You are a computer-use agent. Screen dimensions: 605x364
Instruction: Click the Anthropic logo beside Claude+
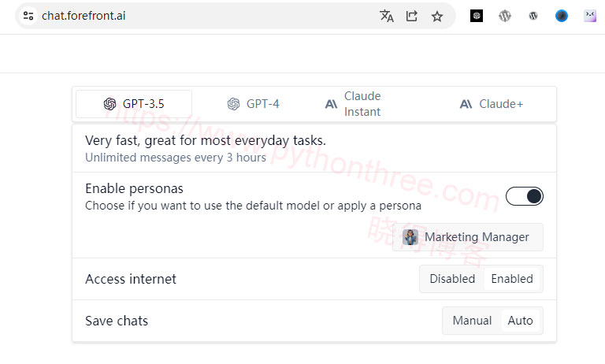466,104
